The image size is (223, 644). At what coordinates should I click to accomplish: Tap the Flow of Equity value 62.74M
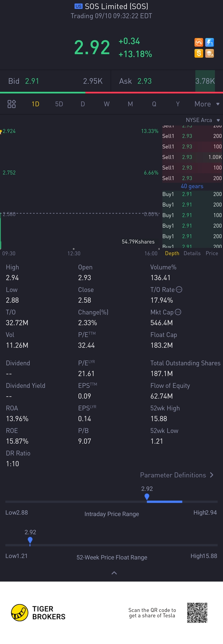pyautogui.click(x=161, y=396)
